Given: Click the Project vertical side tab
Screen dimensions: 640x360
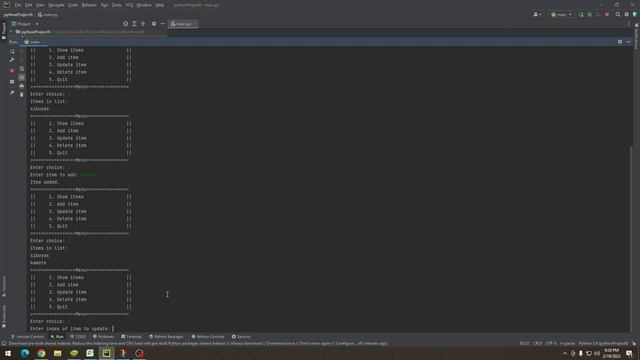Looking at the screenshot, I should 4,31.
